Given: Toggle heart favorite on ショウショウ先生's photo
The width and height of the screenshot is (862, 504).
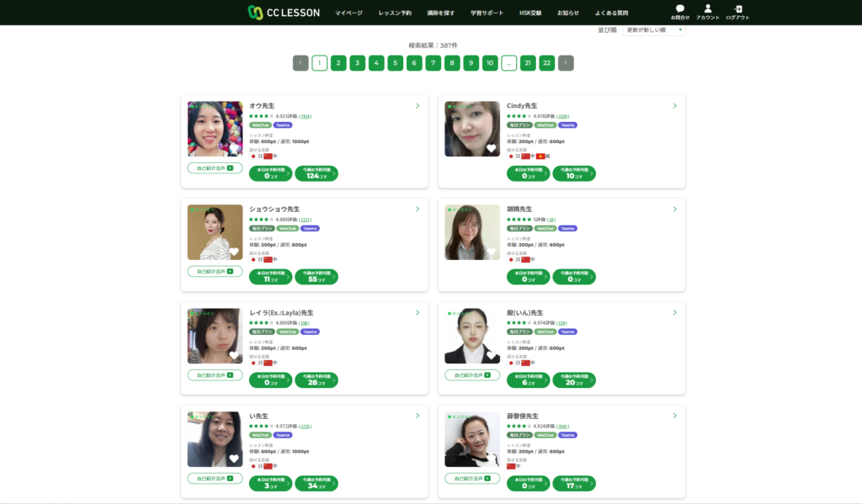Looking at the screenshot, I should [x=234, y=252].
